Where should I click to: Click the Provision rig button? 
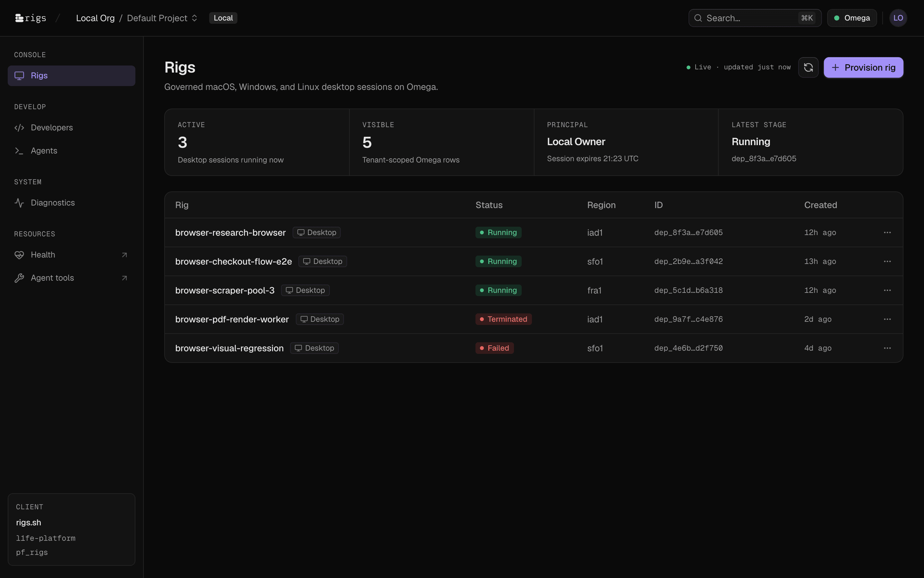[863, 68]
